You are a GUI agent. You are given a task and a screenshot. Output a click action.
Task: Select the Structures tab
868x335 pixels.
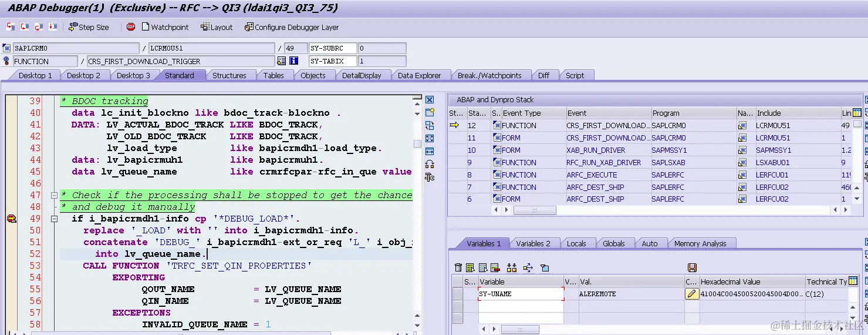point(229,75)
